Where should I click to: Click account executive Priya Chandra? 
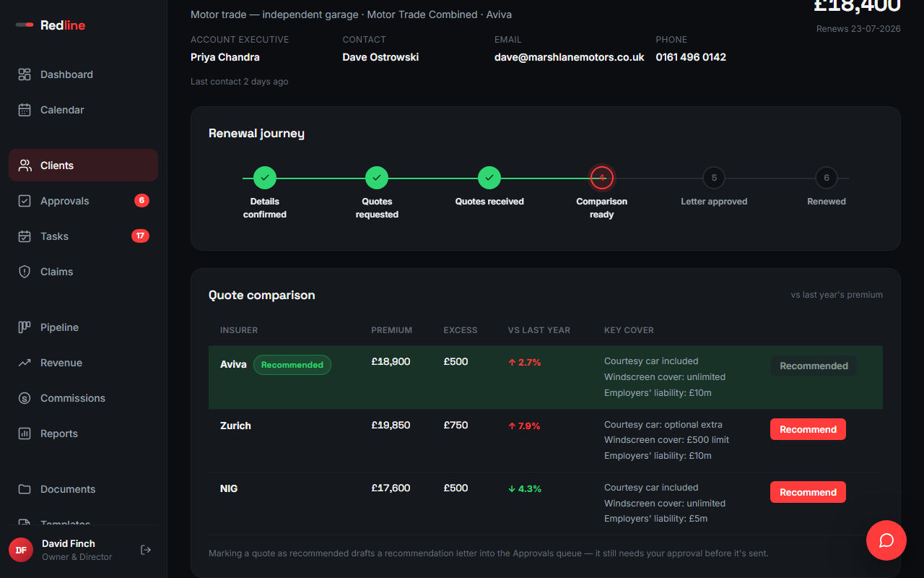click(225, 57)
